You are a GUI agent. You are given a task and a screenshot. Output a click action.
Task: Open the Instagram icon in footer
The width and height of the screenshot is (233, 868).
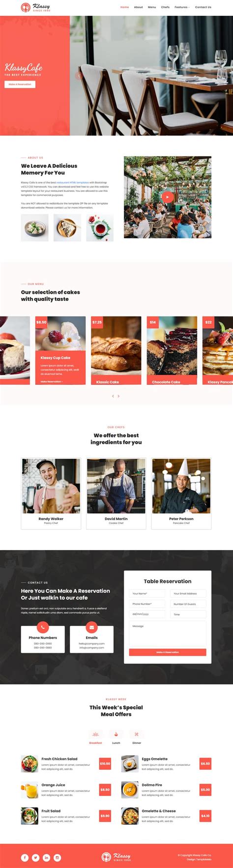tap(57, 857)
